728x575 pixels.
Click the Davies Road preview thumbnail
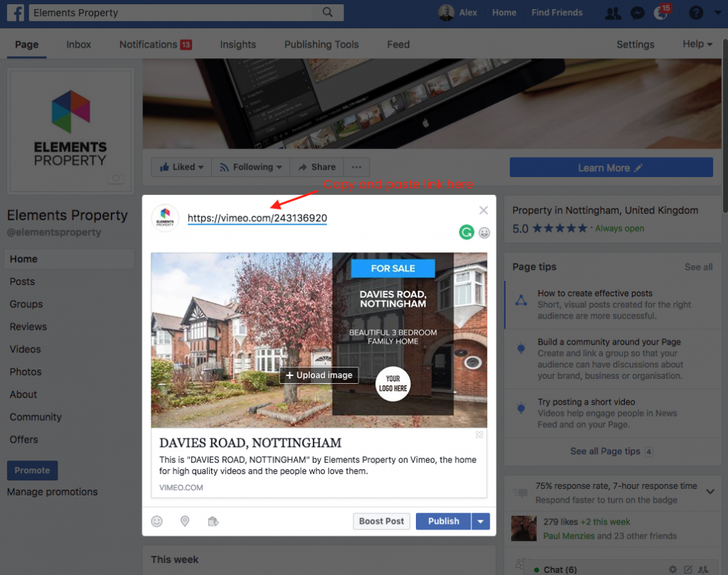pyautogui.click(x=319, y=340)
